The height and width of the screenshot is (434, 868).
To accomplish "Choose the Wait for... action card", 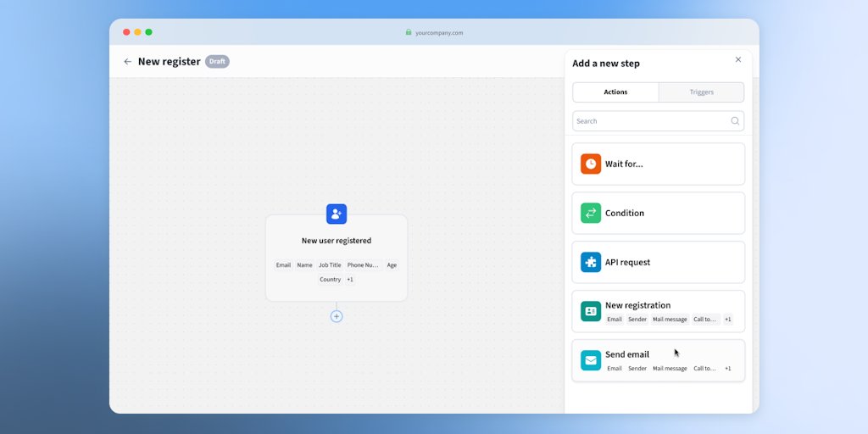I will click(658, 164).
